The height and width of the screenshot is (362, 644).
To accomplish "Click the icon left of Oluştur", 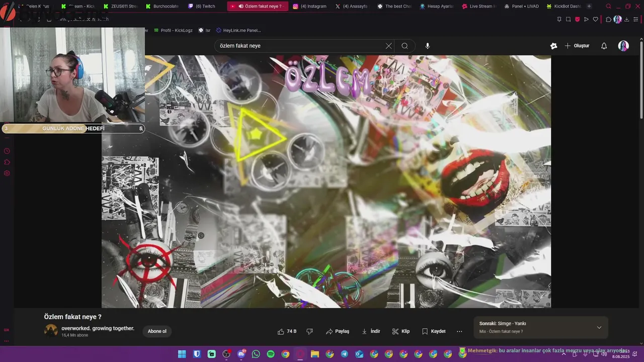I will click(x=553, y=46).
